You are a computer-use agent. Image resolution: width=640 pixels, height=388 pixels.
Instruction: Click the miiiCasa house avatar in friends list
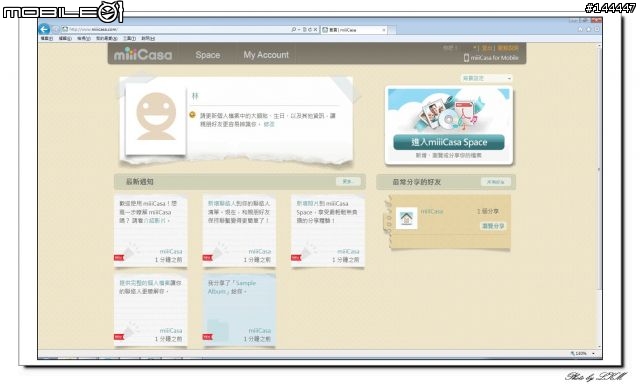(x=407, y=218)
